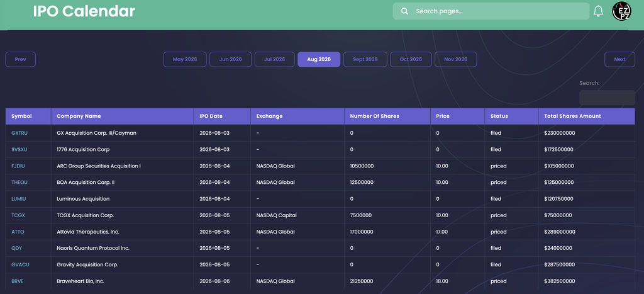This screenshot has width=644, height=294.
Task: Open the GXTRU symbol link
Action: click(19, 133)
